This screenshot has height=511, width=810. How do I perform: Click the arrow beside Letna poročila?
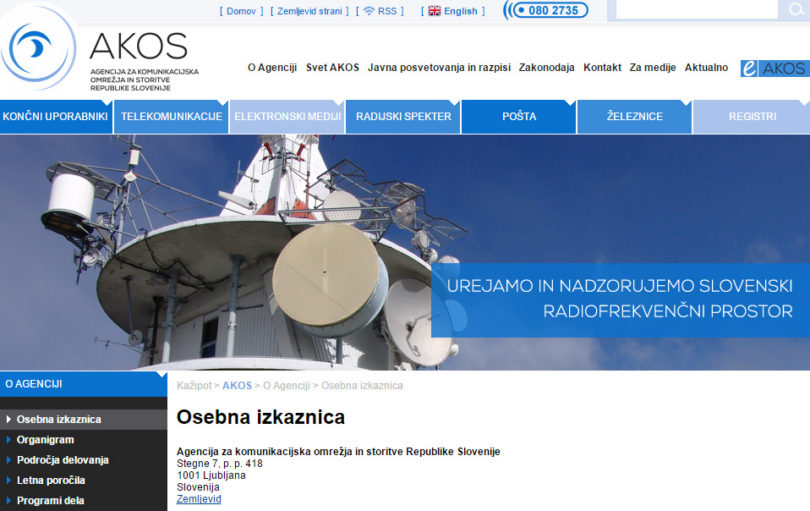[9, 481]
